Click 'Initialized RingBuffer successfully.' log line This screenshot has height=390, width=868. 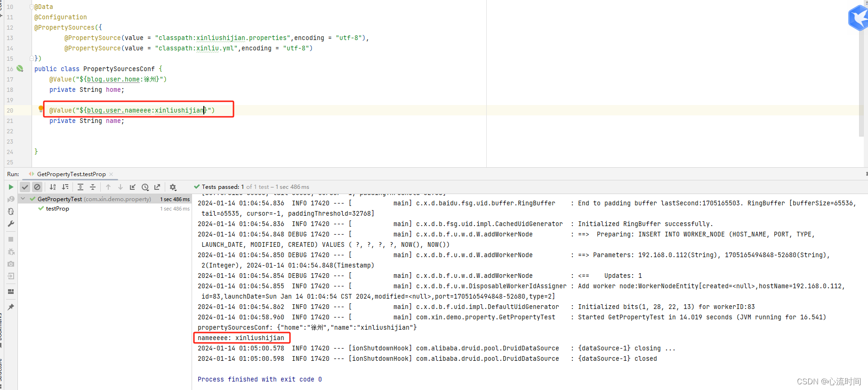coord(645,224)
